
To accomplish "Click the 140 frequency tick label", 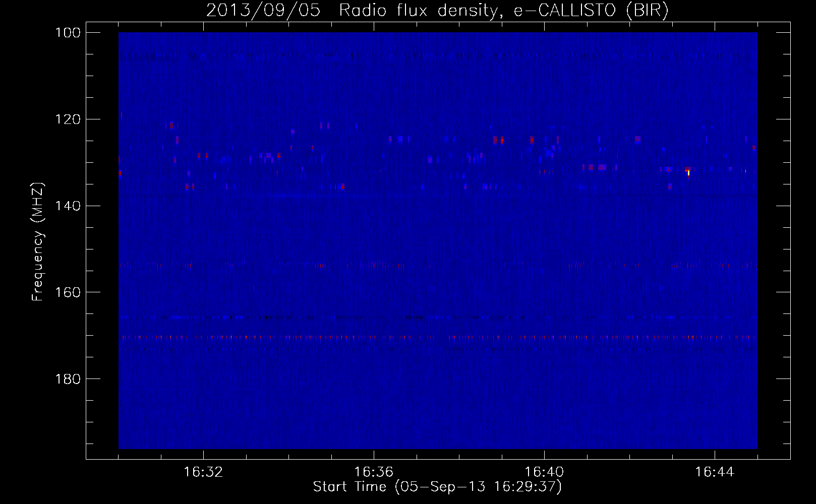I will coord(69,206).
